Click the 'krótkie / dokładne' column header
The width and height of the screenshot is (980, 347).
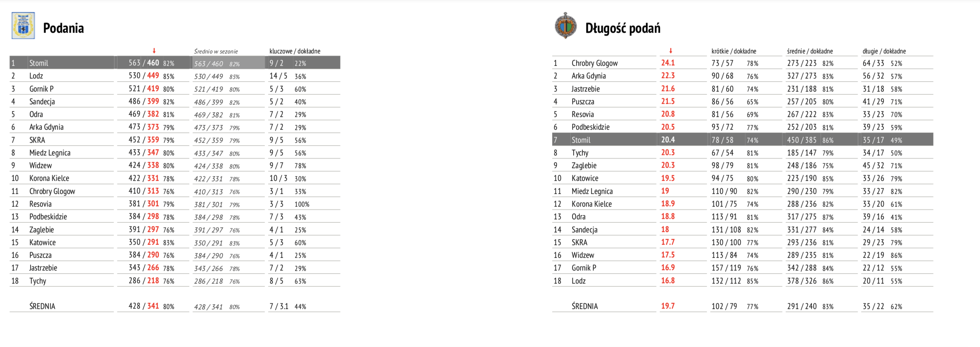click(734, 51)
